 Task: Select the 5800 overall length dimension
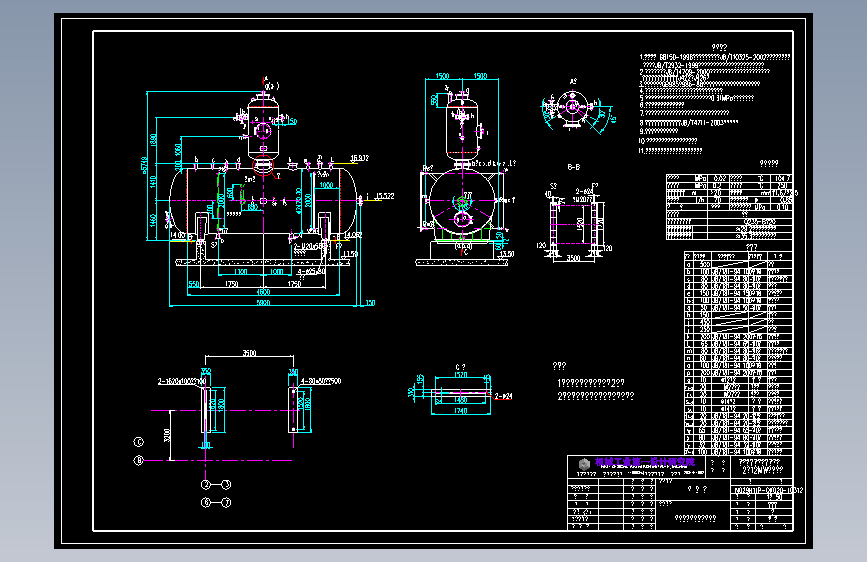click(263, 303)
